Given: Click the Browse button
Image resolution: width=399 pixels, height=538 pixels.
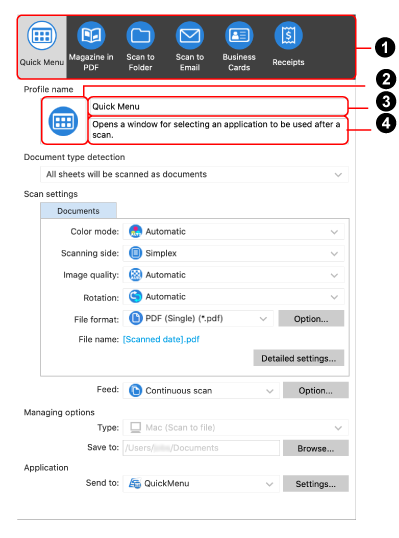Looking at the screenshot, I should point(316,448).
